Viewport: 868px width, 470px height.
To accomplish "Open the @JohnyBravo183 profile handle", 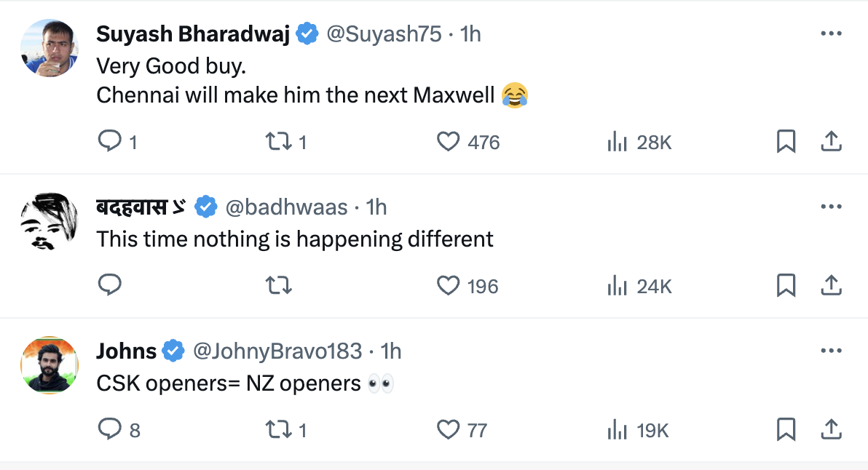I will (277, 351).
